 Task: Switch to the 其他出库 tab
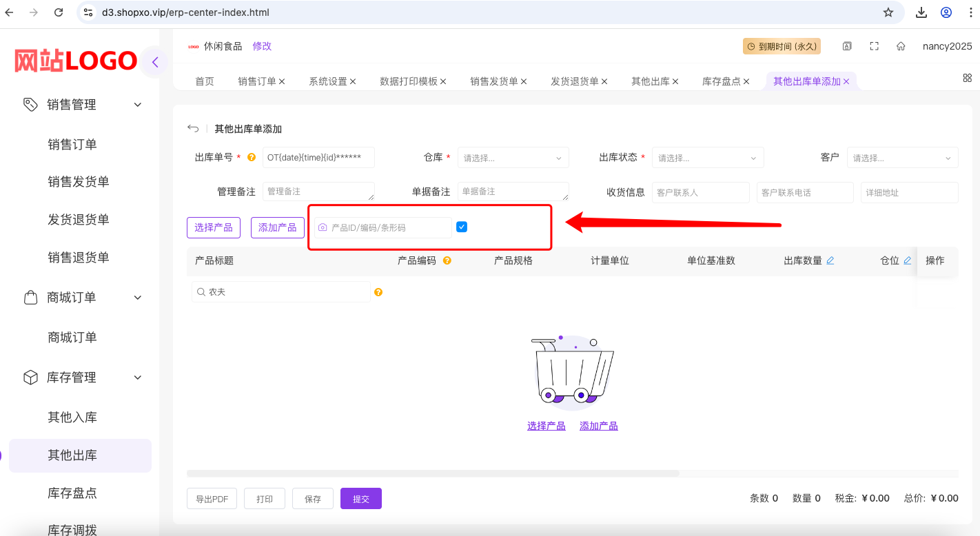[651, 81]
